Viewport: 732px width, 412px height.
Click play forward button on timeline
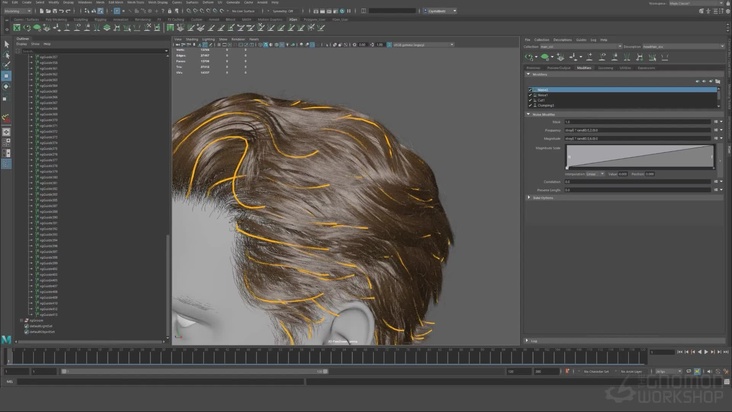coord(706,352)
